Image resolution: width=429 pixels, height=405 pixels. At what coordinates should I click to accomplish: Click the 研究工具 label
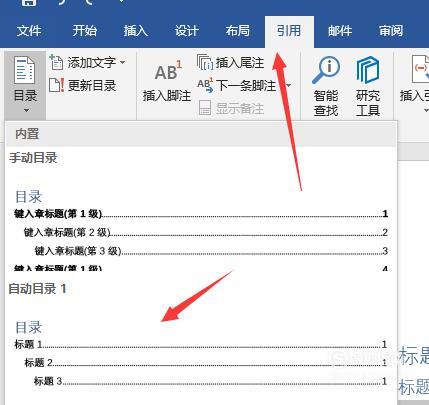point(368,103)
